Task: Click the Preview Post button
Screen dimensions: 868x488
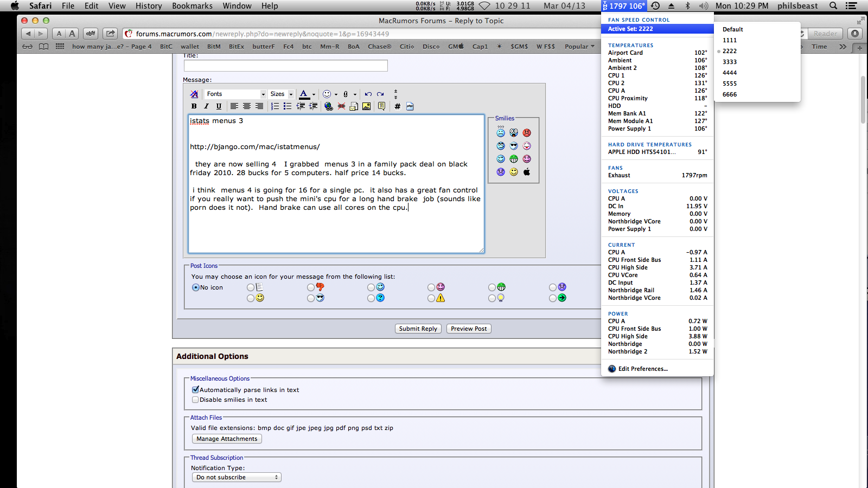Action: click(469, 329)
